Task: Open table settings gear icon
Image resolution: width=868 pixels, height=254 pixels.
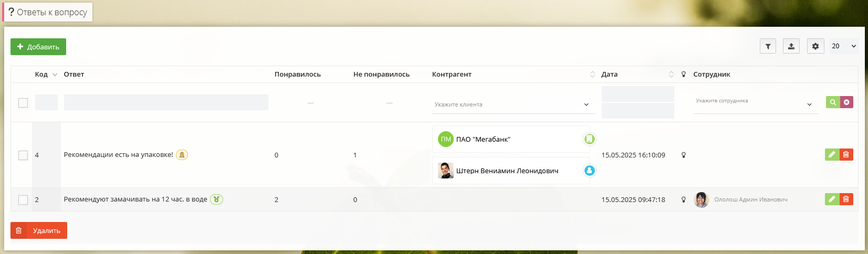Action: (815, 46)
